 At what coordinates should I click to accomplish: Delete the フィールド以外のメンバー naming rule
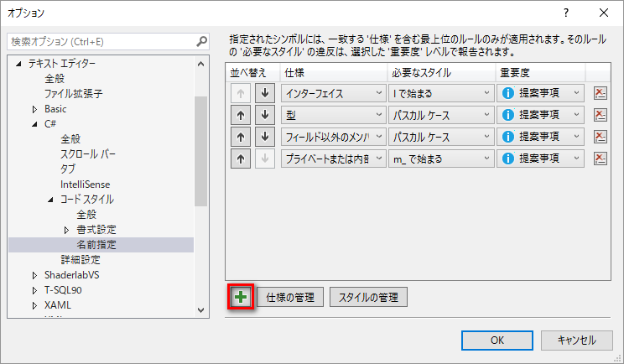[600, 137]
